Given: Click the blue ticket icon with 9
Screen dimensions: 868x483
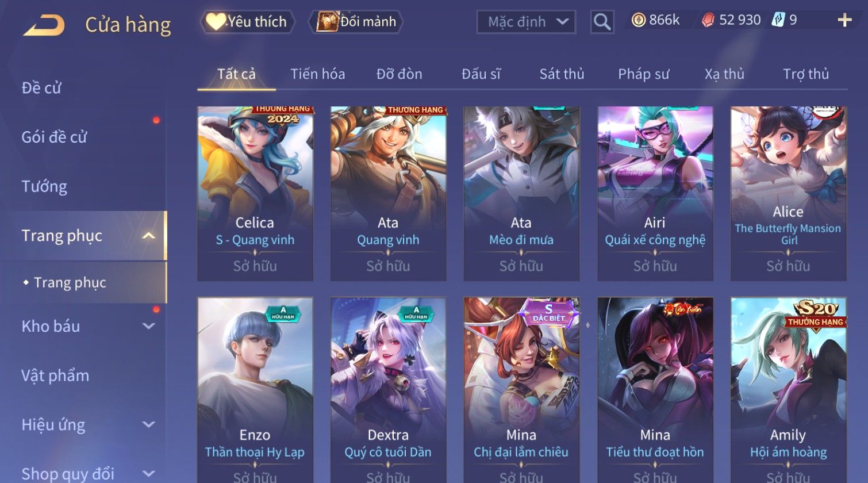Looking at the screenshot, I should pyautogui.click(x=778, y=20).
